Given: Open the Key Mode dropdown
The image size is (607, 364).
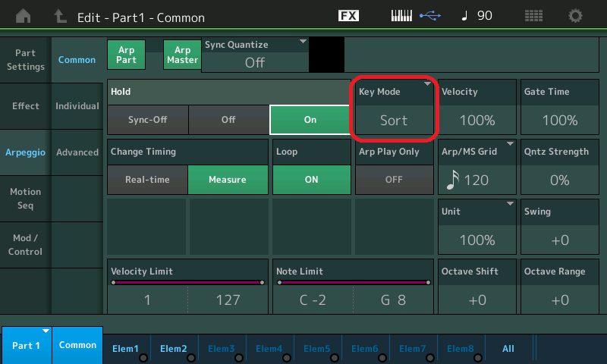Looking at the screenshot, I should tap(394, 111).
